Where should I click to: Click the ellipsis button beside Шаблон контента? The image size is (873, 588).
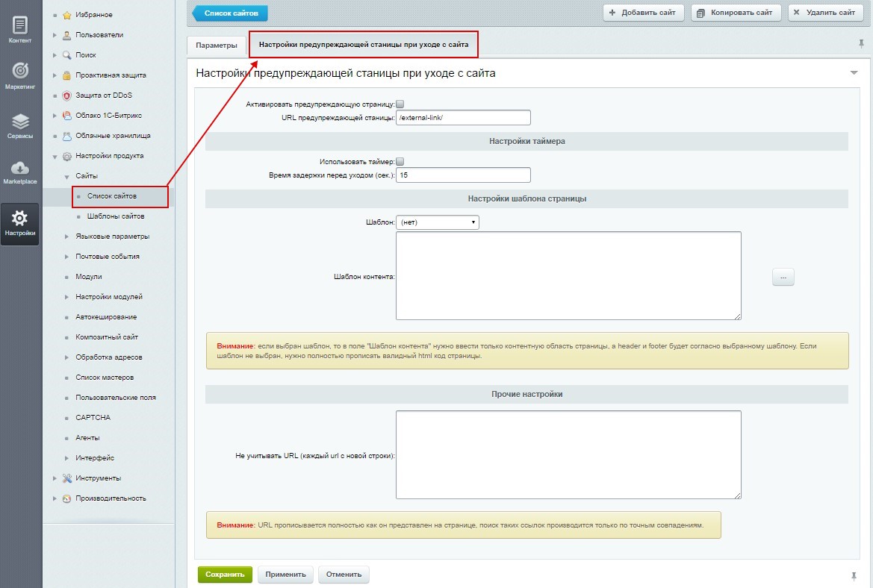[x=783, y=277]
